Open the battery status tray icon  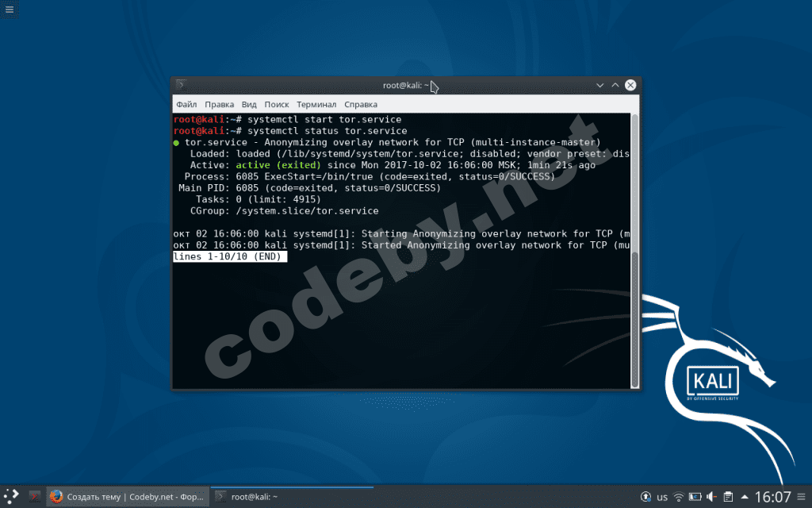coord(695,497)
